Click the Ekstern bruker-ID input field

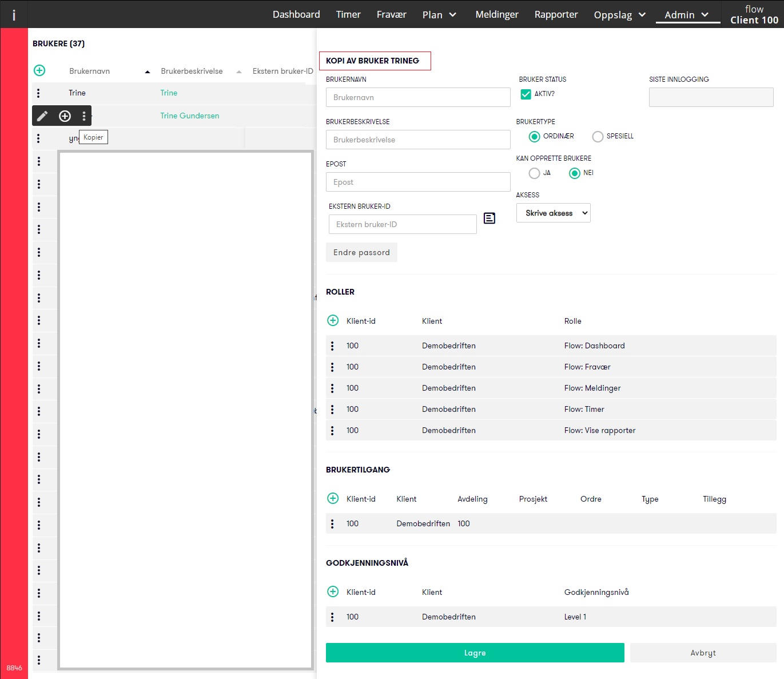click(x=403, y=224)
